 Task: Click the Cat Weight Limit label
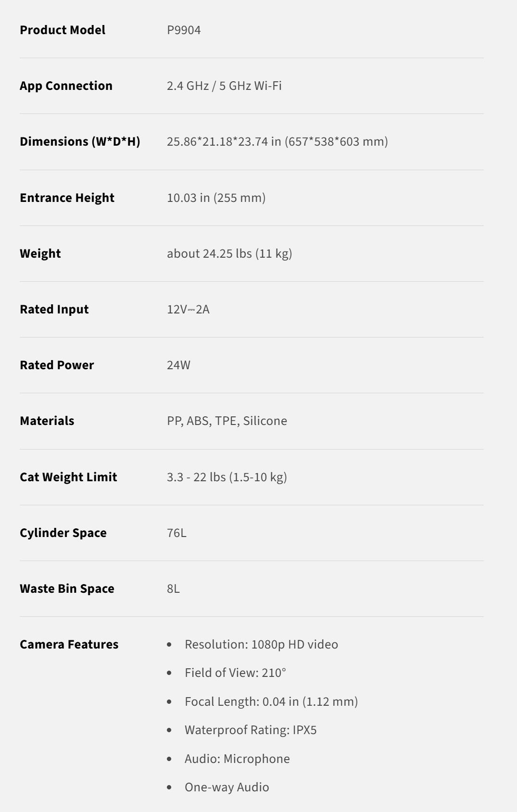tap(68, 477)
